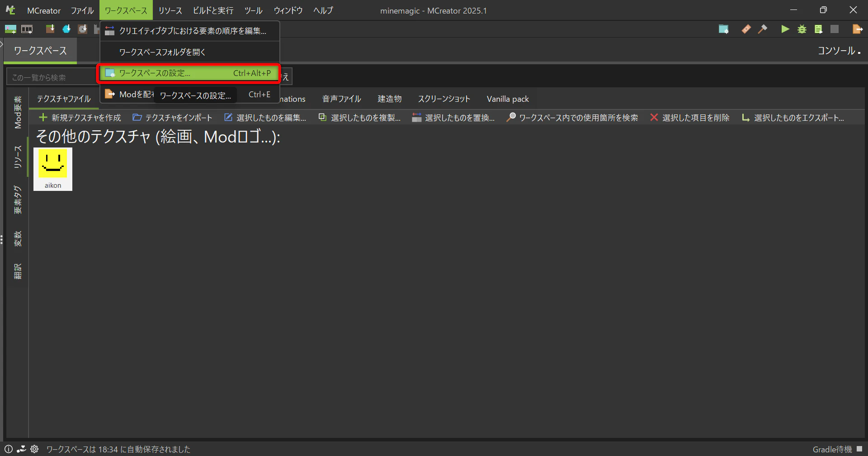Open the ウィンドウ menu
Image resolution: width=868 pixels, height=456 pixels.
pyautogui.click(x=288, y=10)
